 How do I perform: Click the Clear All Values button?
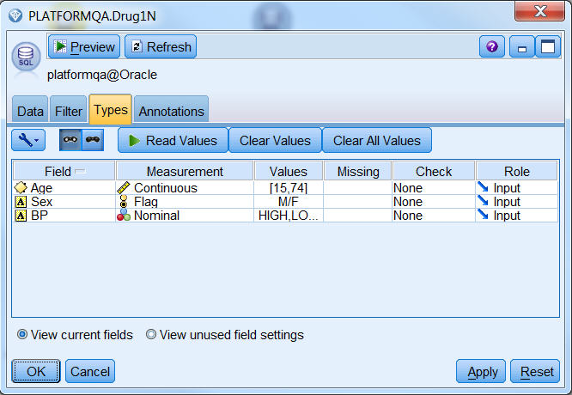coord(377,140)
